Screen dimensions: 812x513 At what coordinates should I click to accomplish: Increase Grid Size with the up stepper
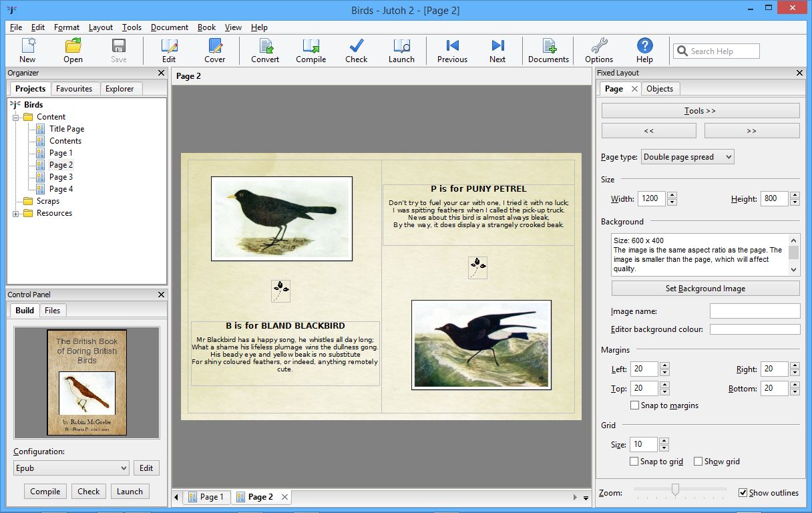click(x=663, y=441)
